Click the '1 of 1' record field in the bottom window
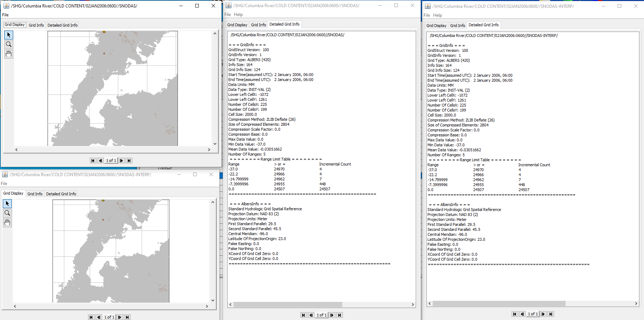This screenshot has width=644, height=320. [109, 317]
